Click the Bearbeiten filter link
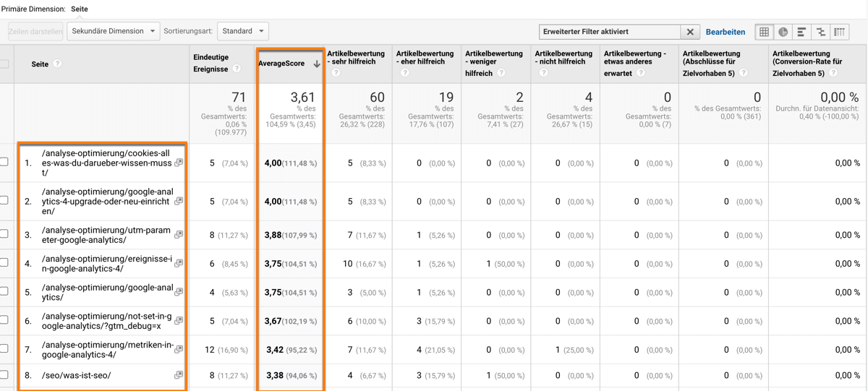Screen dimensions: 868x391 click(725, 32)
